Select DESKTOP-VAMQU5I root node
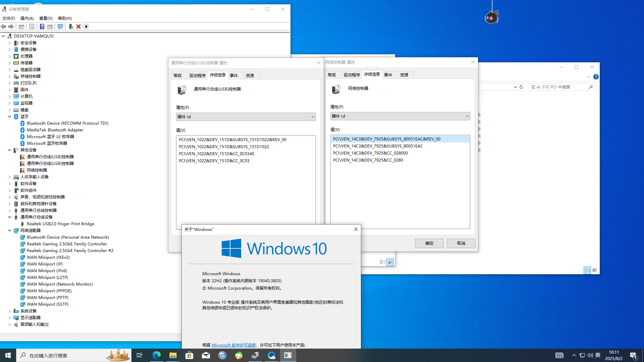This screenshot has width=644, height=362. 34,36
